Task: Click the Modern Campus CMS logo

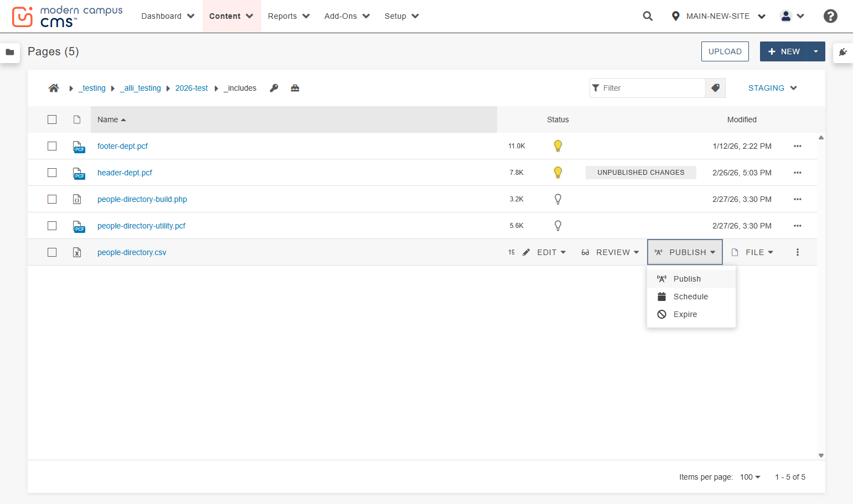Action: (x=67, y=17)
